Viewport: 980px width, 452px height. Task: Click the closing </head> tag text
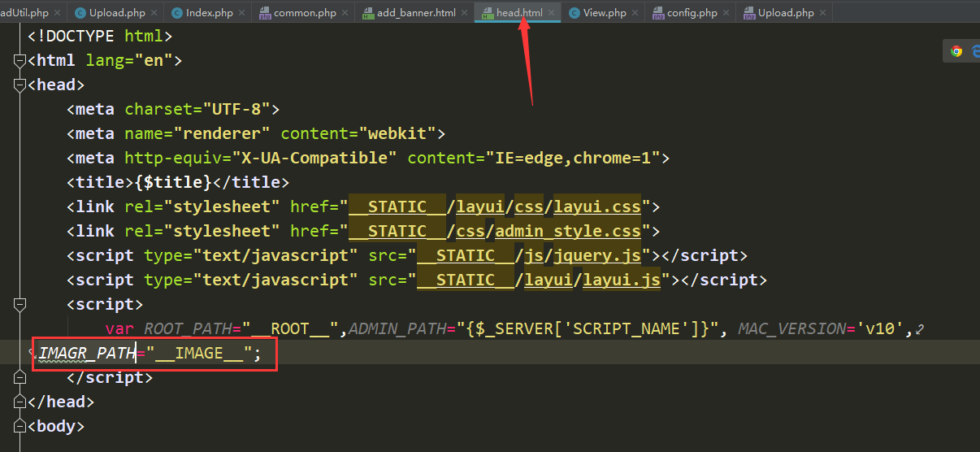pos(61,402)
